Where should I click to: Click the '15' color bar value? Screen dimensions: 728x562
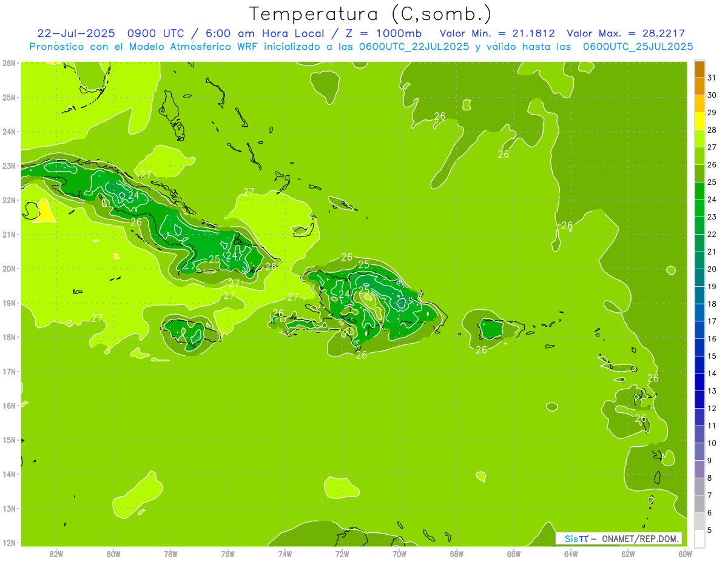tap(712, 356)
